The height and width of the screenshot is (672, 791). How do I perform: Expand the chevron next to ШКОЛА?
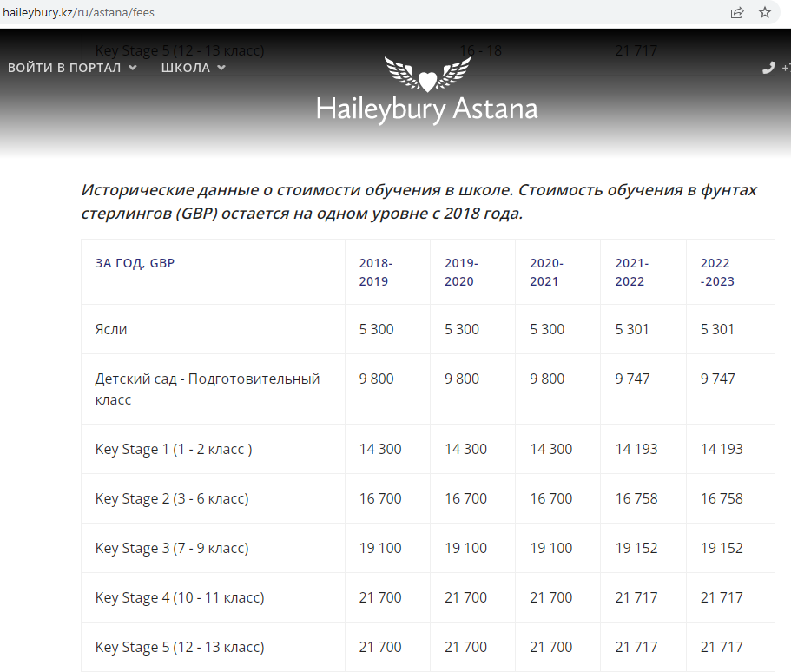tap(221, 68)
